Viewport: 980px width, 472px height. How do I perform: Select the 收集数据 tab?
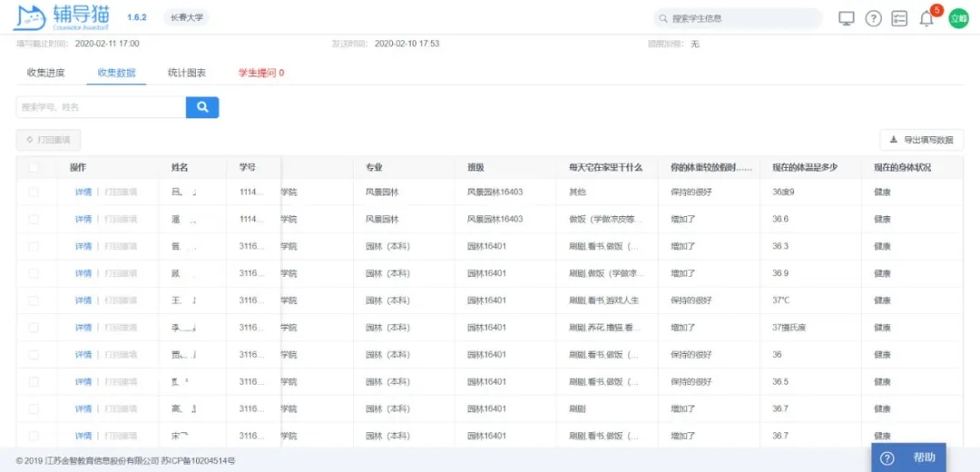click(x=116, y=74)
